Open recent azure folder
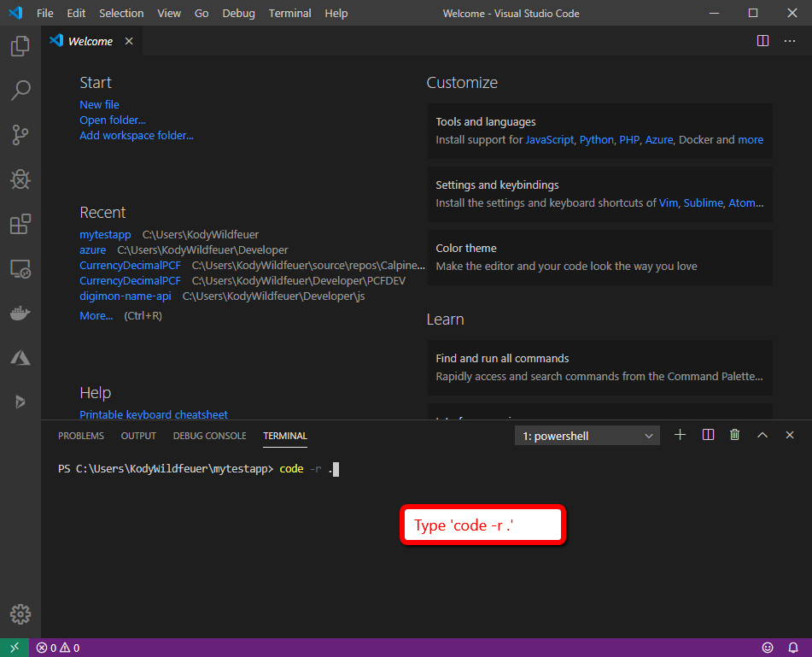The height and width of the screenshot is (657, 812). click(x=93, y=250)
